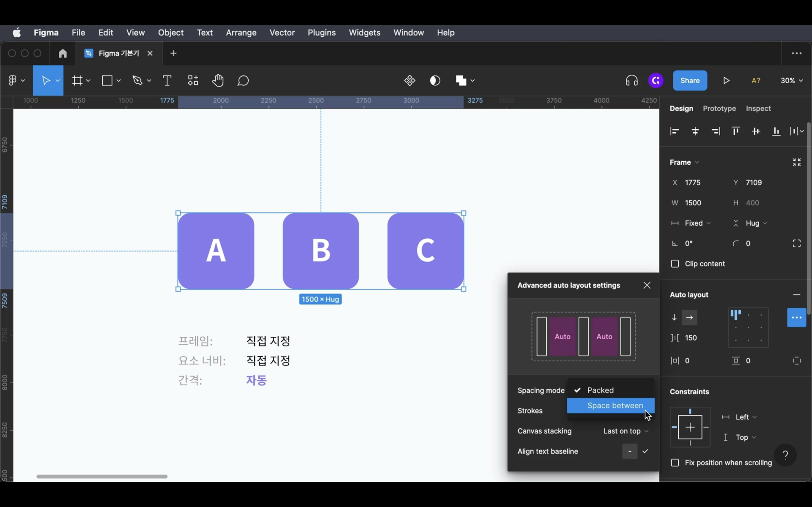Click the Resources components icon
Viewport: 812px width, 507px height.
[x=193, y=81]
